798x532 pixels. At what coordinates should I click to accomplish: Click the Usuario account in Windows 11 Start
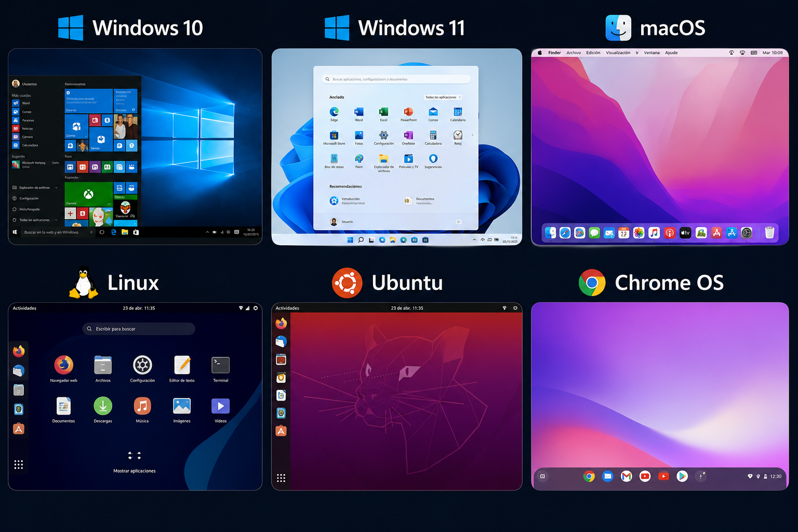[342, 222]
